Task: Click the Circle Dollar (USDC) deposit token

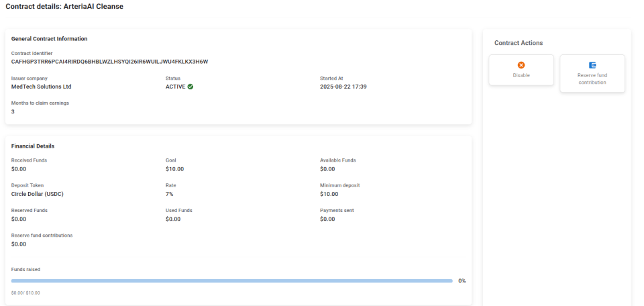Action: click(x=37, y=194)
